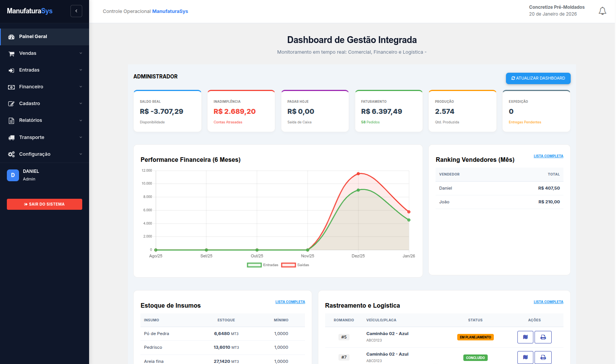Screen dimensions: 616x364
Task: Click the print icon for romaneio #7
Action: (543, 357)
